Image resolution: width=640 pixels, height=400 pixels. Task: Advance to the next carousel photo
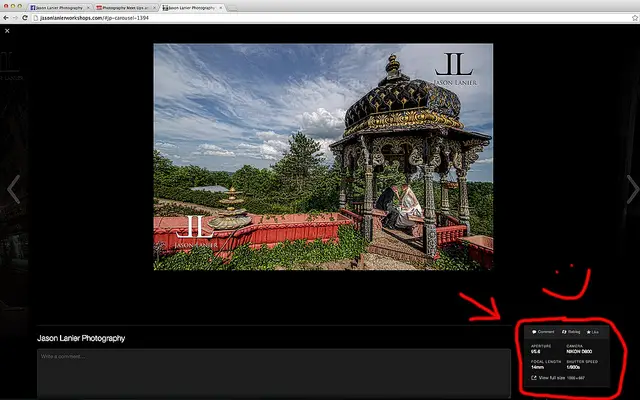pyautogui.click(x=632, y=189)
